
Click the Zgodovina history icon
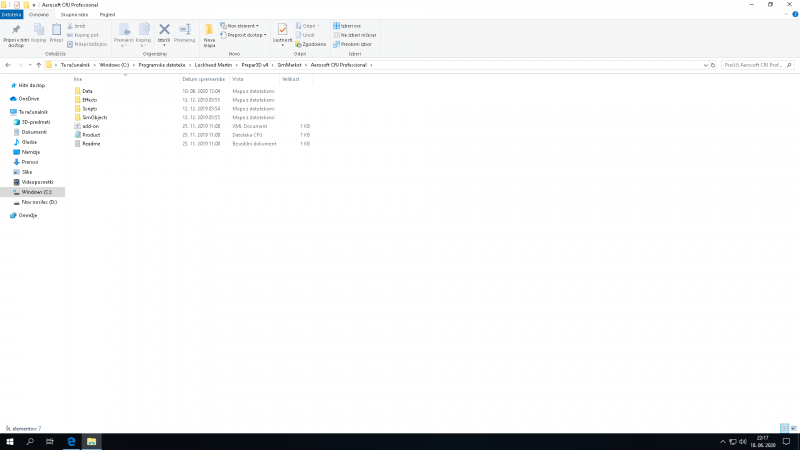point(298,44)
